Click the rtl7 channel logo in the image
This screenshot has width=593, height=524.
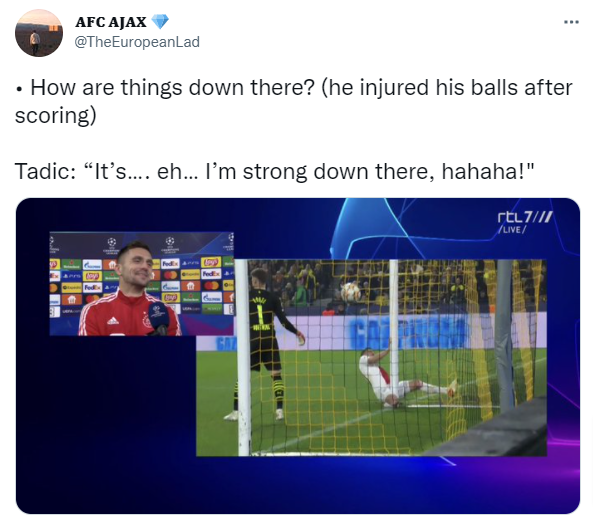coord(525,217)
